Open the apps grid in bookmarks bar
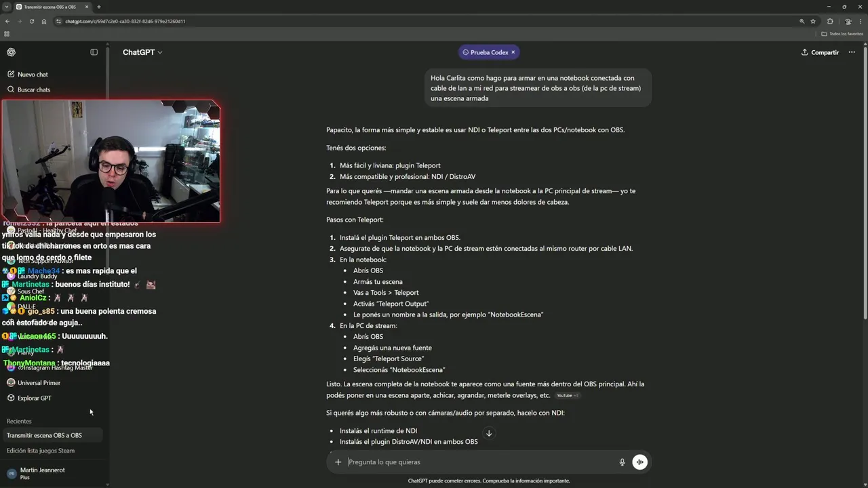 pos(7,34)
